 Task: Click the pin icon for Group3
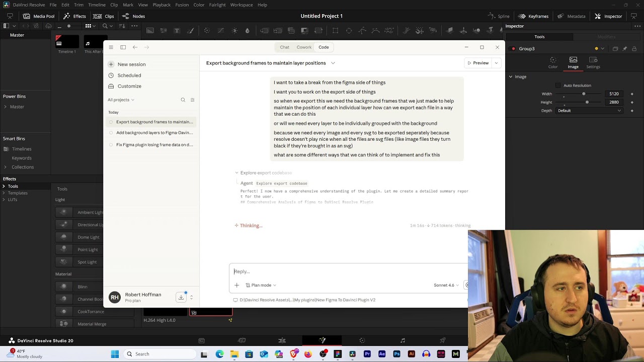(x=625, y=49)
